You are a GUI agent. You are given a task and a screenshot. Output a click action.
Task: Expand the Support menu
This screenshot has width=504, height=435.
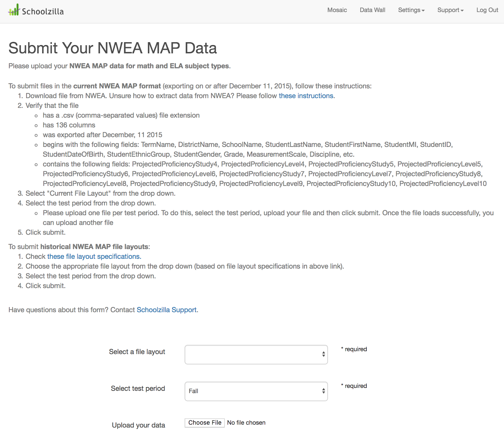450,10
